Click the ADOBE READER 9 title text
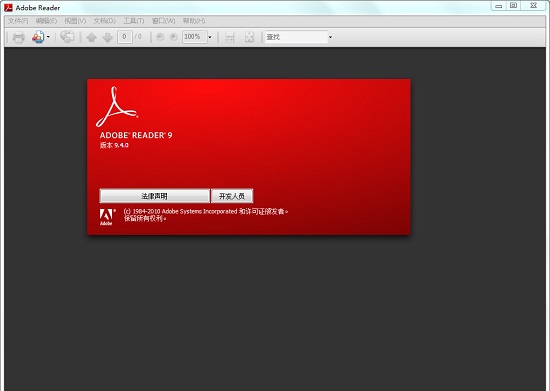Screen dimensions: 550x391 point(136,135)
